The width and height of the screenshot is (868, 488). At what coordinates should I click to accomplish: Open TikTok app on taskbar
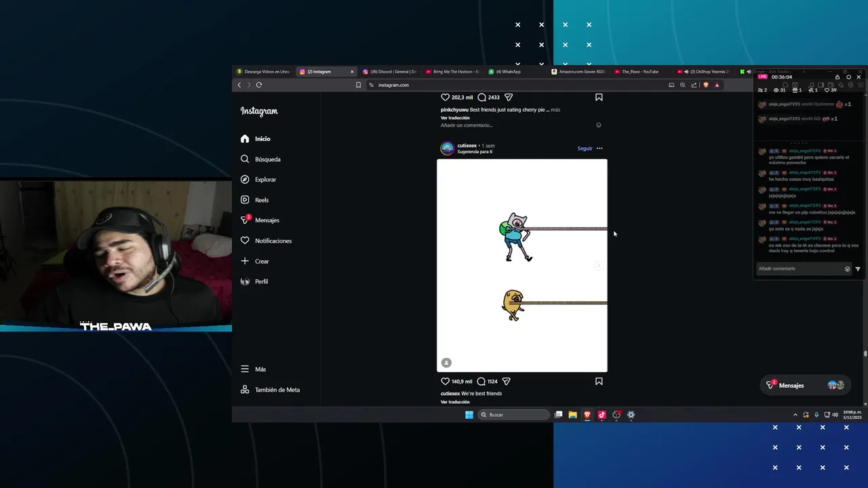coord(601,415)
